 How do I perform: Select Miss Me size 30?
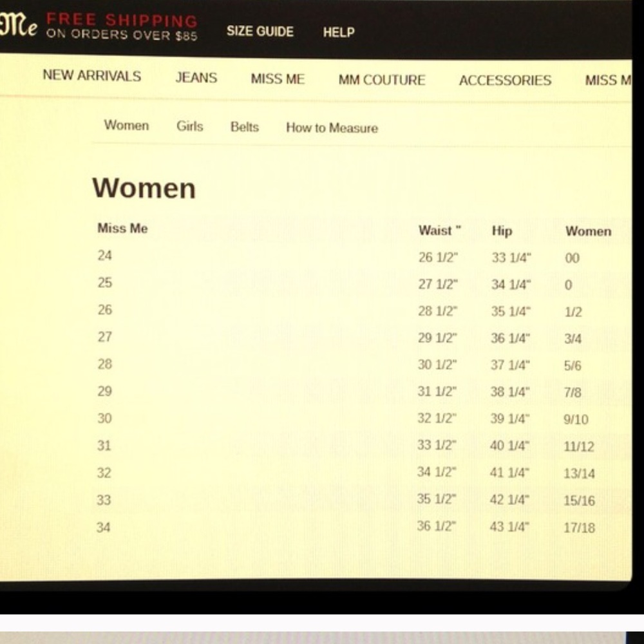coord(104,418)
